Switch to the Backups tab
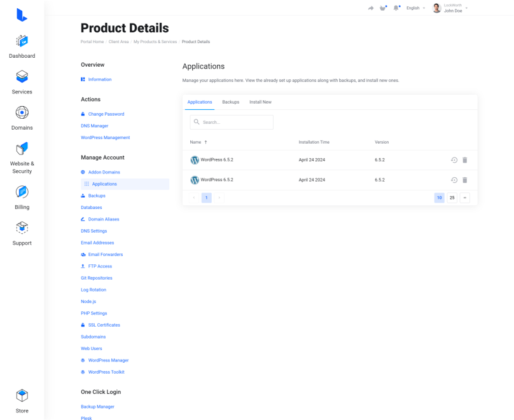The height and width of the screenshot is (420, 514). click(231, 102)
